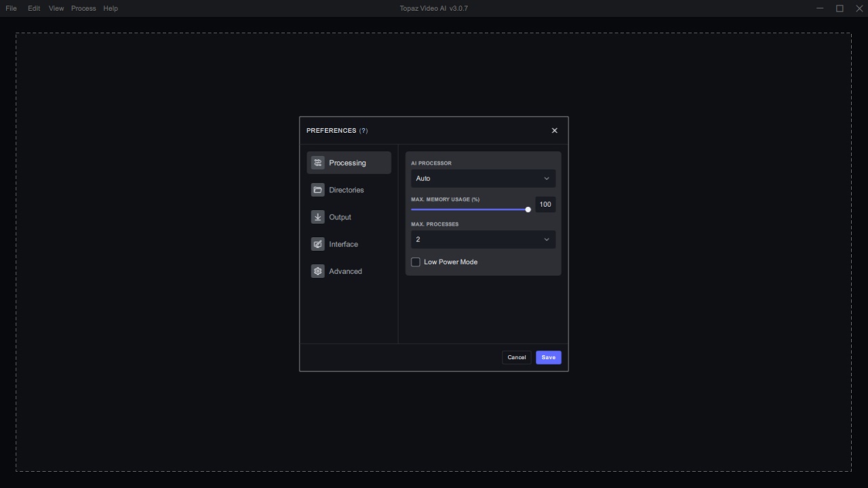Select the Processing sliders icon
Viewport: 868px width, 488px height.
point(317,163)
